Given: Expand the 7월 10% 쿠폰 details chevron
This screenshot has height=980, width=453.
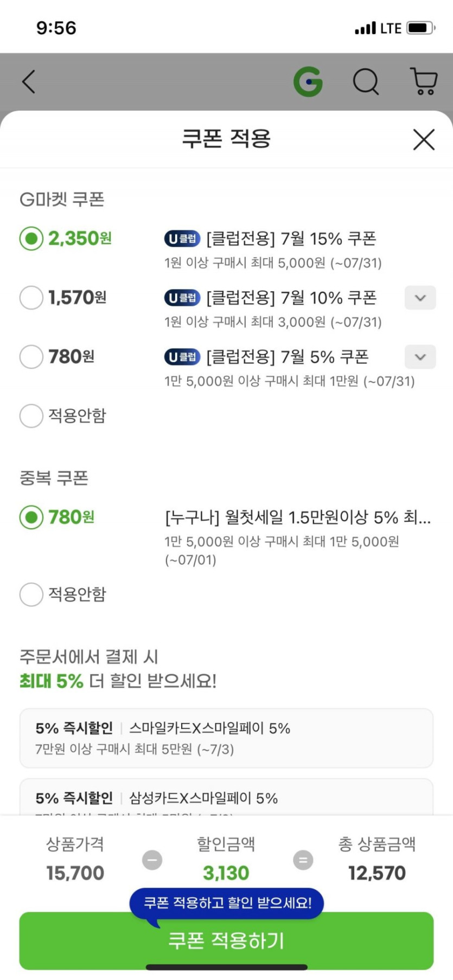Looking at the screenshot, I should (420, 298).
